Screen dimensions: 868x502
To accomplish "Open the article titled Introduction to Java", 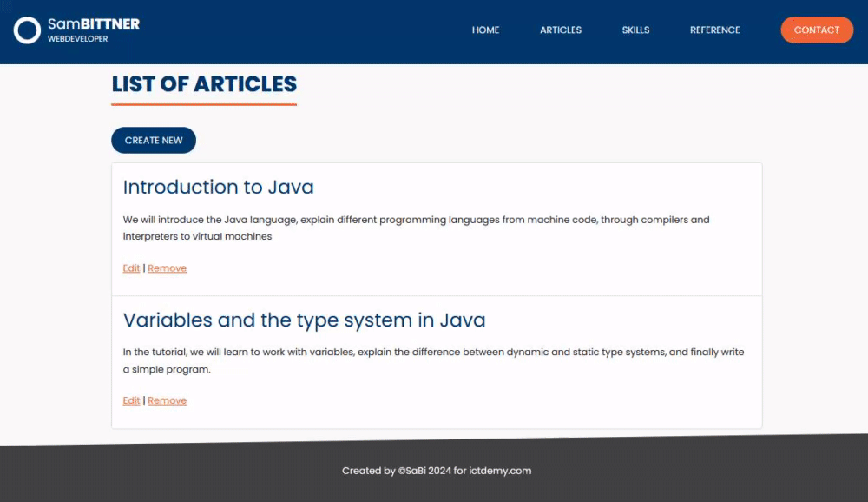I will [x=218, y=187].
